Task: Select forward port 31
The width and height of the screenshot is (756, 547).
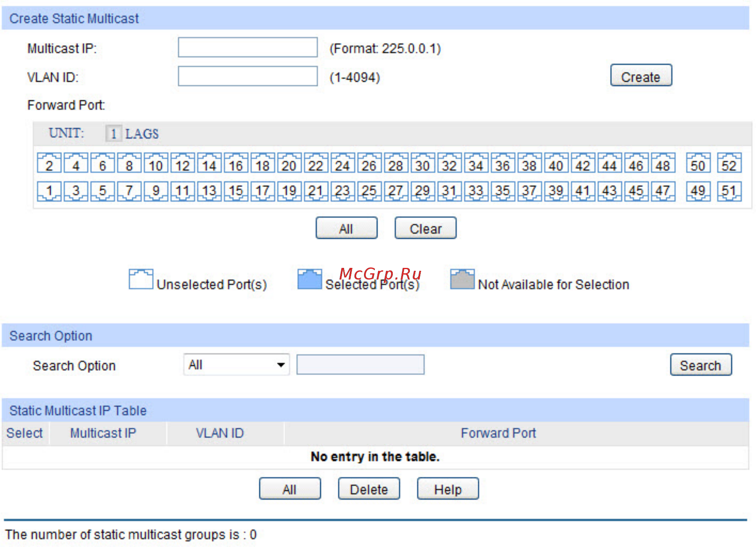Action: (449, 191)
